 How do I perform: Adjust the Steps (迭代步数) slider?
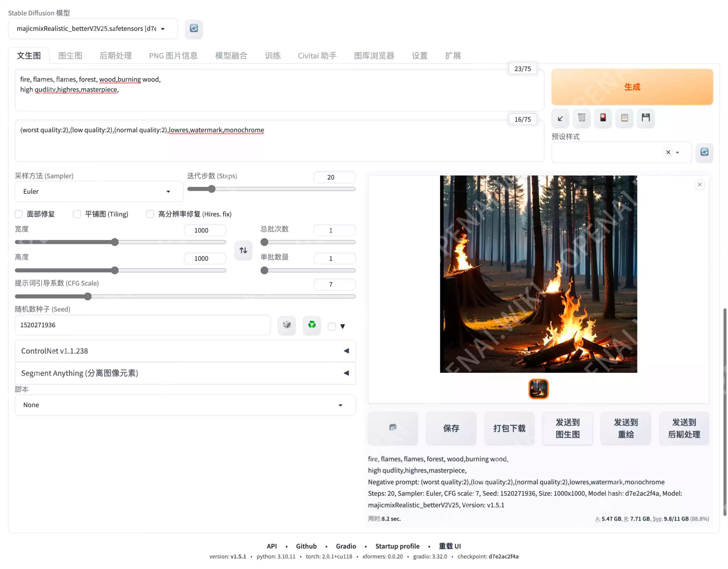coord(271,189)
